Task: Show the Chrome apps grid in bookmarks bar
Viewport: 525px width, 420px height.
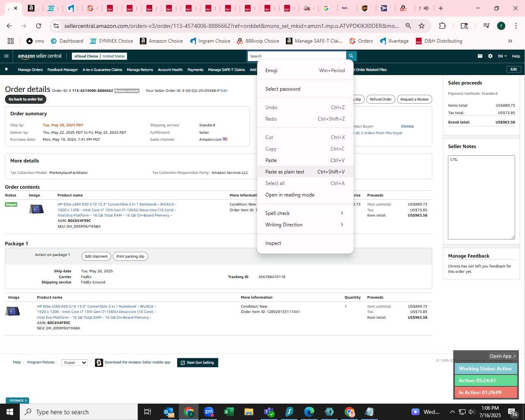Action: pos(11,41)
